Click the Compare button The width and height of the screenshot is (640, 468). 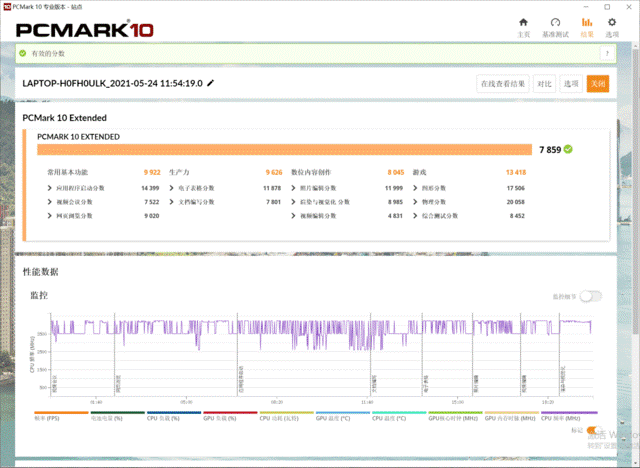point(544,84)
